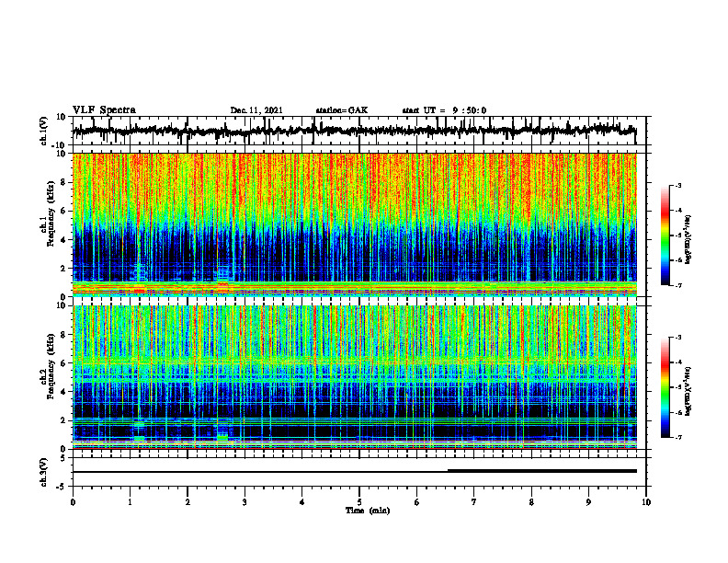Screen dimensions: 728x563
Task: Click the time axis tick label "6"
Action: point(417,502)
